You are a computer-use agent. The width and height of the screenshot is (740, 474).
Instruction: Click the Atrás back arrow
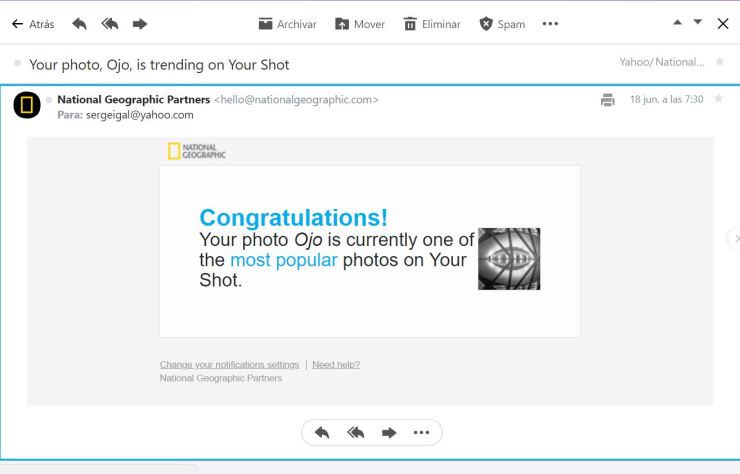(32, 24)
